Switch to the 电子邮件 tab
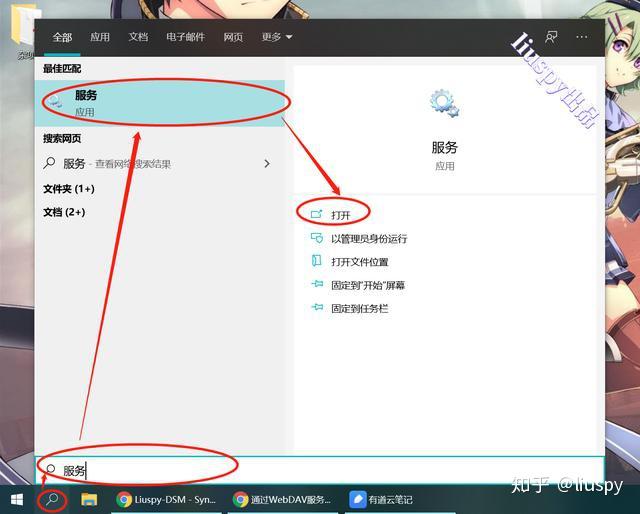The width and height of the screenshot is (640, 514). (x=185, y=37)
